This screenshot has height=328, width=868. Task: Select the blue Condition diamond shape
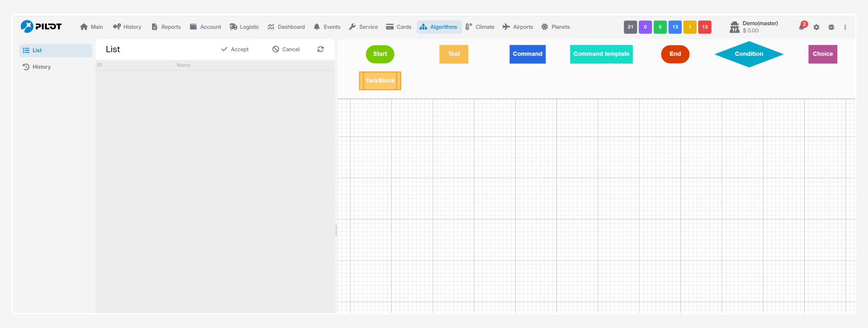[x=748, y=54]
